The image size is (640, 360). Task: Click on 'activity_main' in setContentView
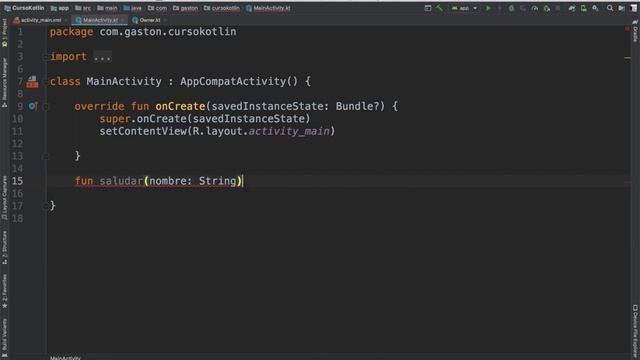pos(289,131)
